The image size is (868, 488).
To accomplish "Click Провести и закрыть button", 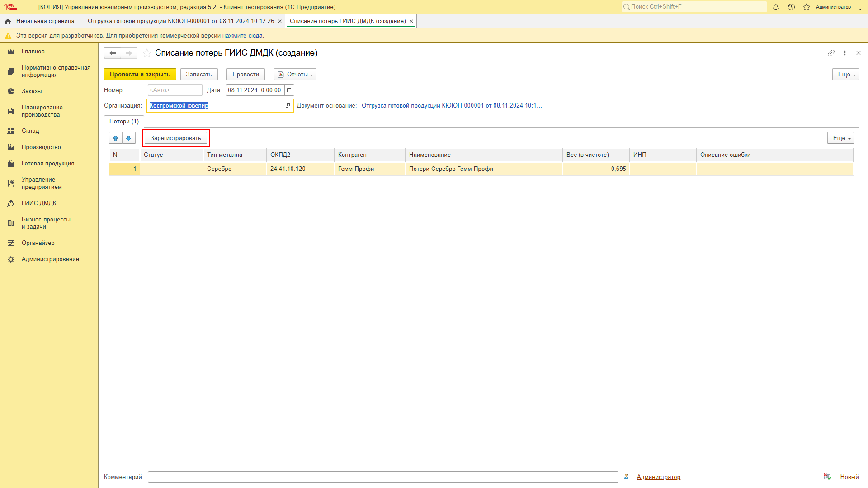I will pos(140,75).
